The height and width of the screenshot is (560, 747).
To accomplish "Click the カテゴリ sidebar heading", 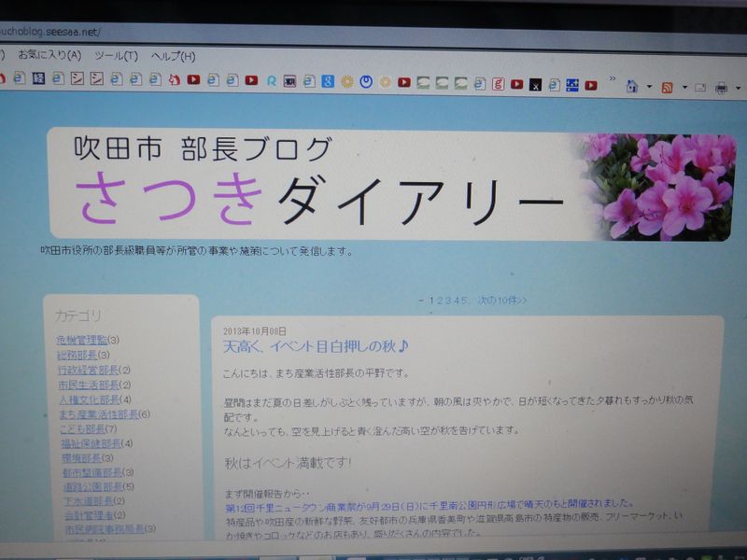I will [x=78, y=315].
